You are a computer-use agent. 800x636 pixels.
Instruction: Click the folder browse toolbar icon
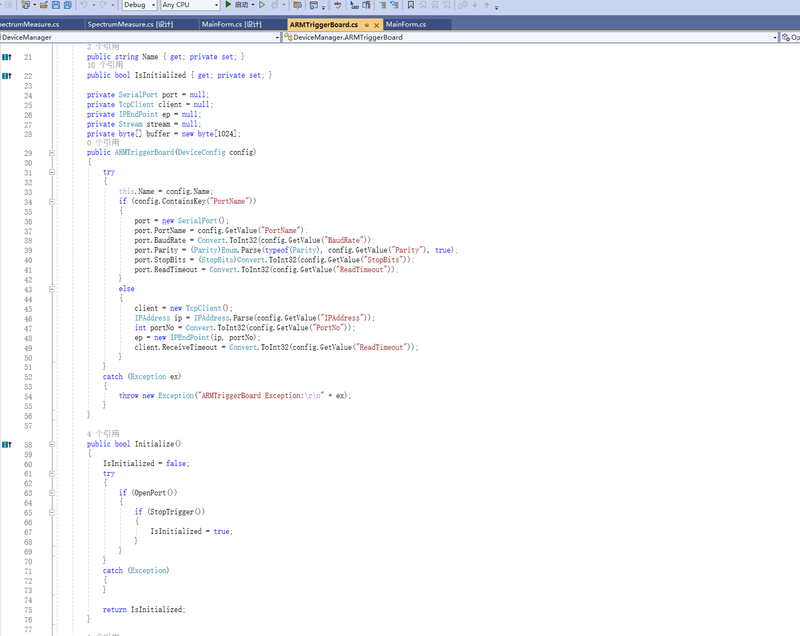tap(297, 5)
